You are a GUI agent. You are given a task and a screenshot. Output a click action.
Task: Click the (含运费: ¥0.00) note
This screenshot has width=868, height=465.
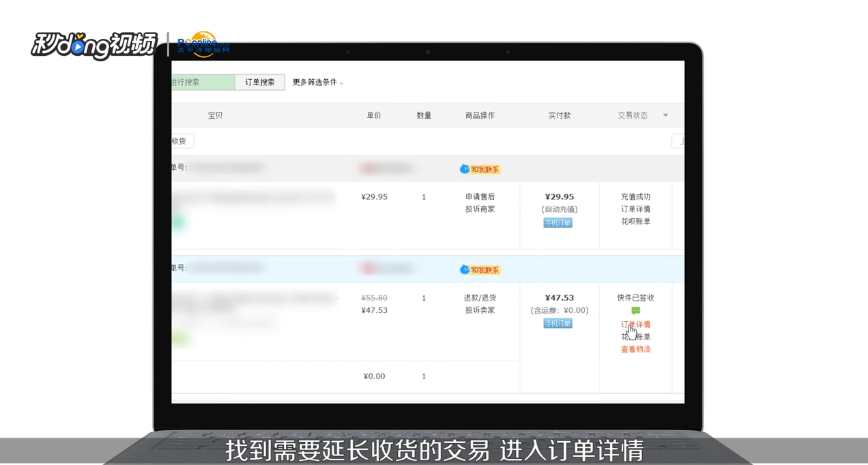560,310
